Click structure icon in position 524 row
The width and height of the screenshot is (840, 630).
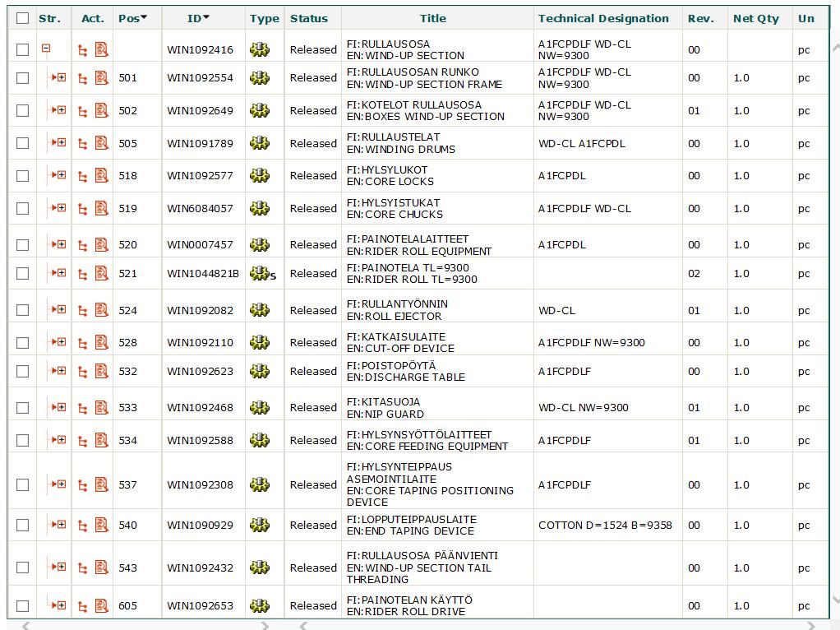click(x=82, y=310)
